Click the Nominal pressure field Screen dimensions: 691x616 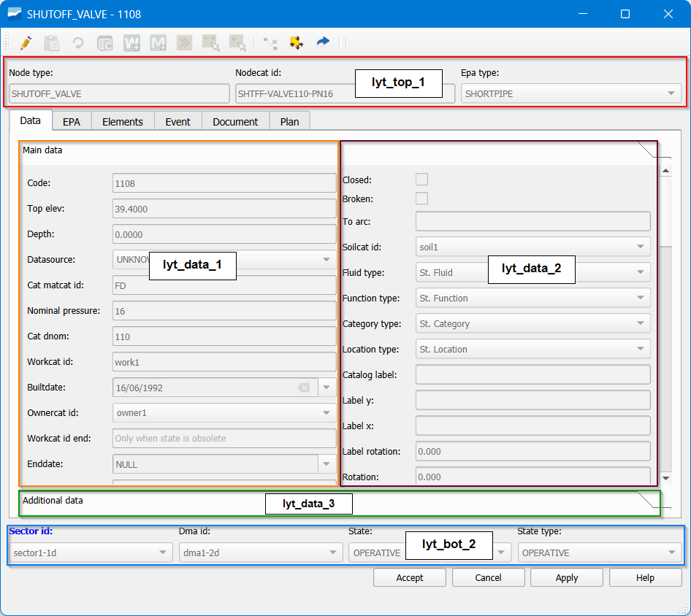tap(224, 311)
